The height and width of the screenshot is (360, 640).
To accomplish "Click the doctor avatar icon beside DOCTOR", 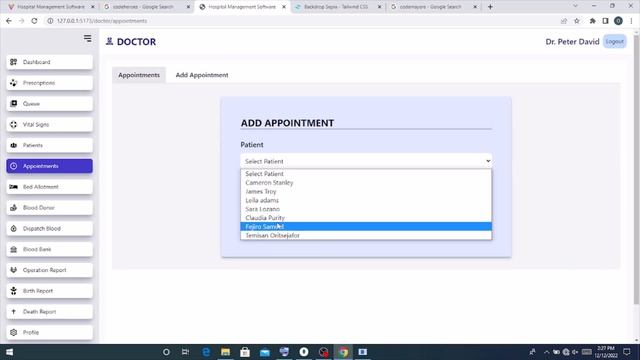I will tap(109, 41).
